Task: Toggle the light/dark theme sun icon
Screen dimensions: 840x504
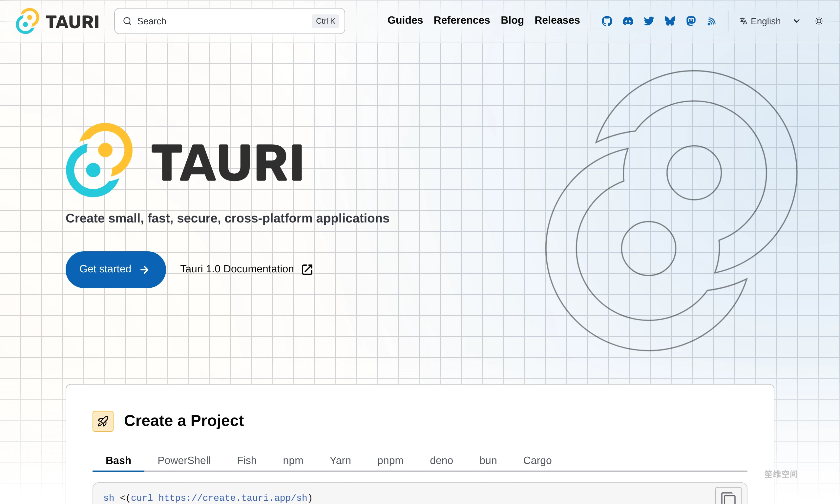Action: [819, 21]
